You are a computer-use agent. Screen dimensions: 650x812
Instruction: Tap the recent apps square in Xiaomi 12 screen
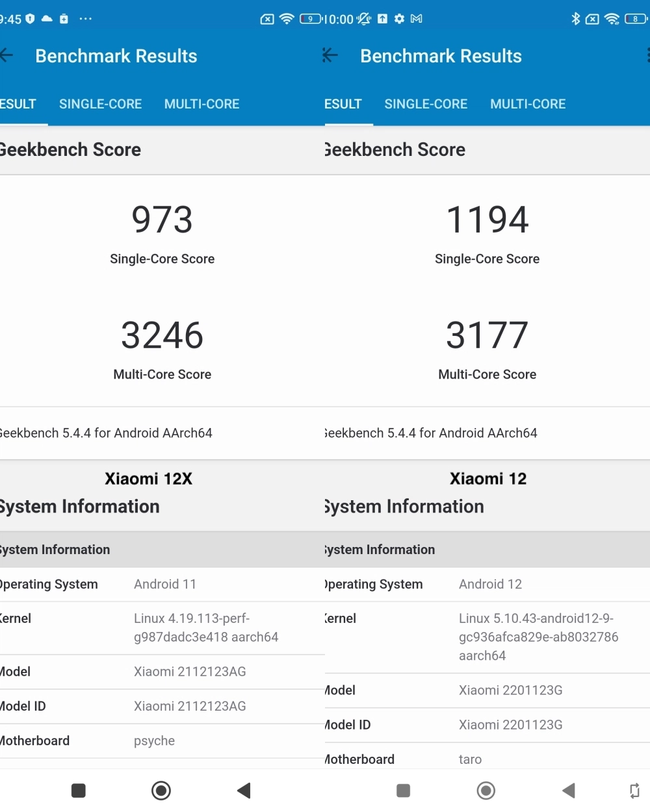[x=404, y=791]
